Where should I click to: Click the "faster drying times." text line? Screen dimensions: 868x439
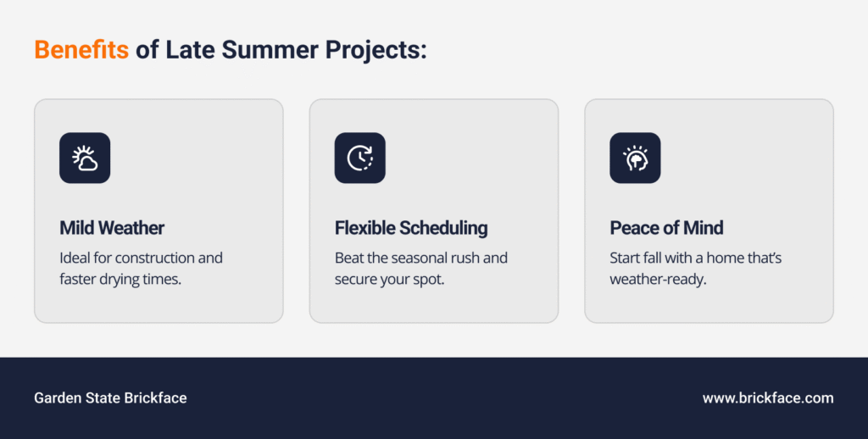[x=120, y=279]
